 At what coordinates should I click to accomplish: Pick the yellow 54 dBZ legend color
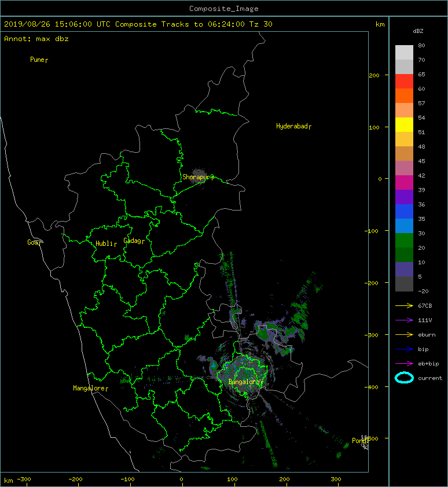[404, 124]
